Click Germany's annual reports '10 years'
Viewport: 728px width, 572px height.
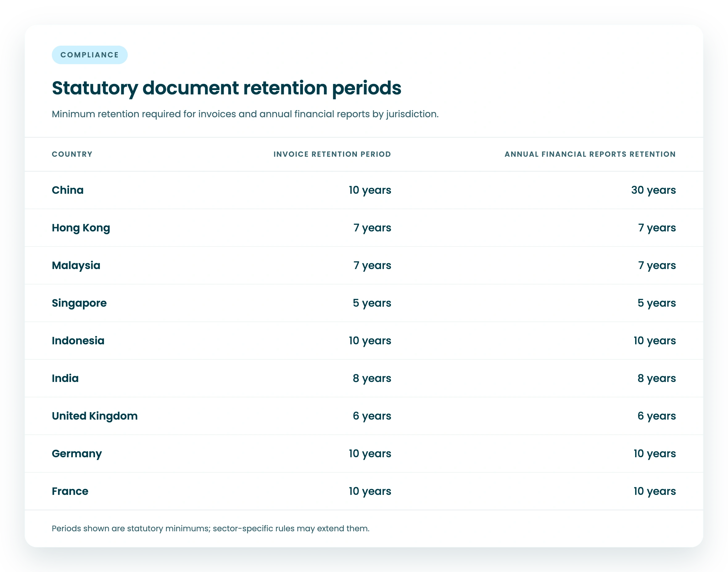(x=655, y=454)
